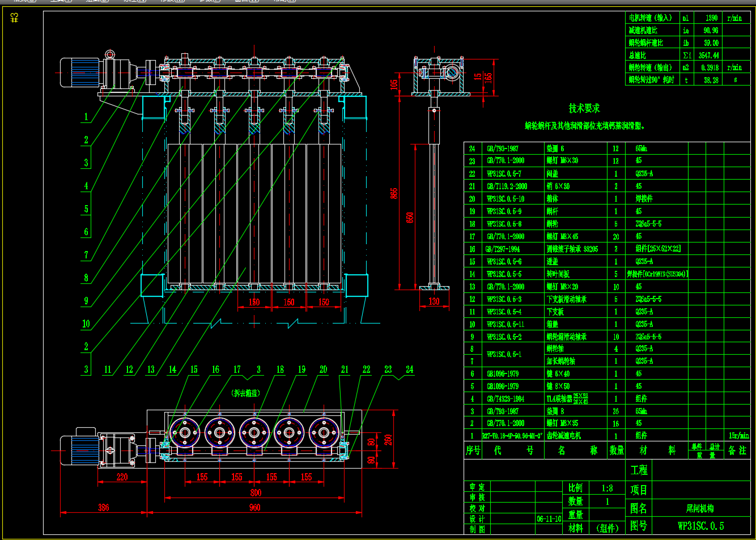Screen dimensions: 756x540
Task: Select part callout number 24
Action: 409,369
